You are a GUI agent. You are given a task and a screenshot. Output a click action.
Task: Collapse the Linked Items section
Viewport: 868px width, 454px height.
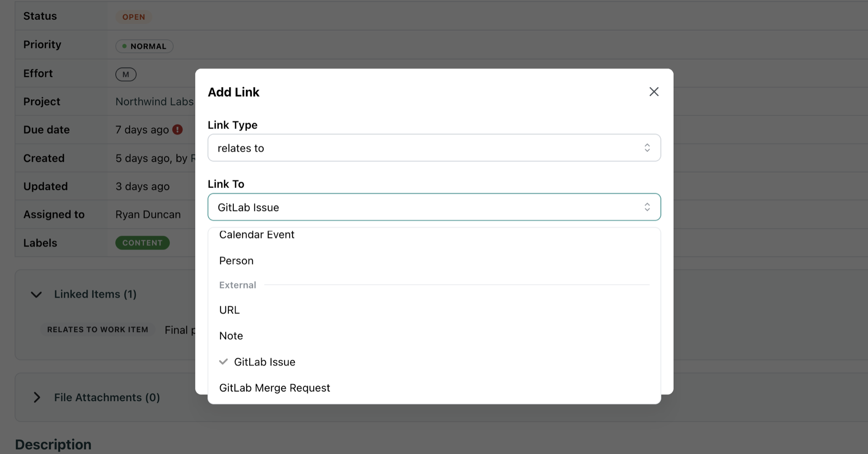click(36, 295)
